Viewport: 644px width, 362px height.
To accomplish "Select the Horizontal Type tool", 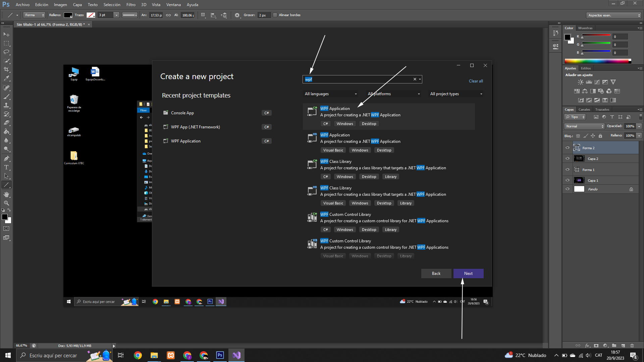I will (6, 167).
